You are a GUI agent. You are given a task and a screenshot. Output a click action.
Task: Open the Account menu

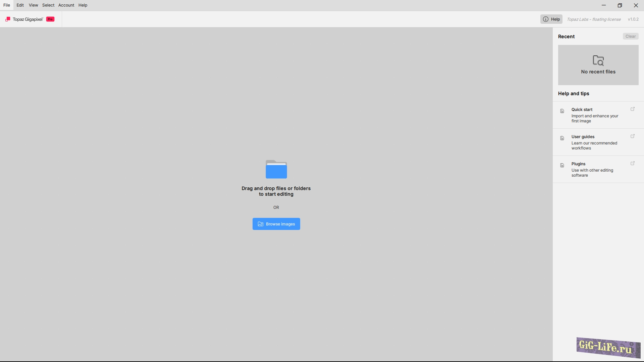pos(66,5)
